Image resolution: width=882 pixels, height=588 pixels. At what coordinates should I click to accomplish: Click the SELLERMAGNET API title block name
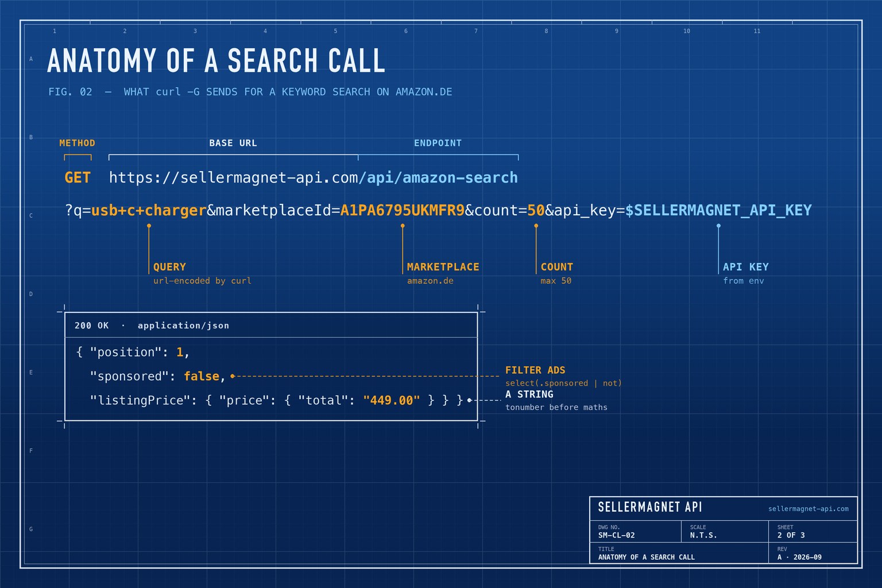tap(650, 507)
